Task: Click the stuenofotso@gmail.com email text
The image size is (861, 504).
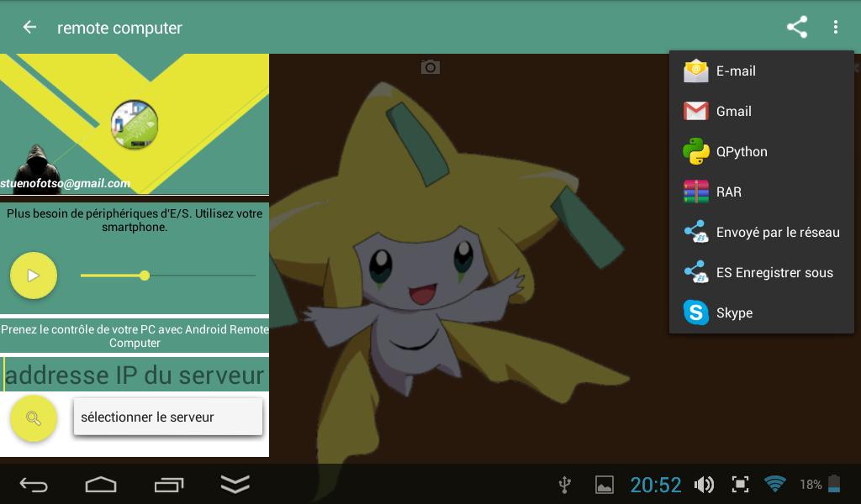Action: click(x=65, y=183)
